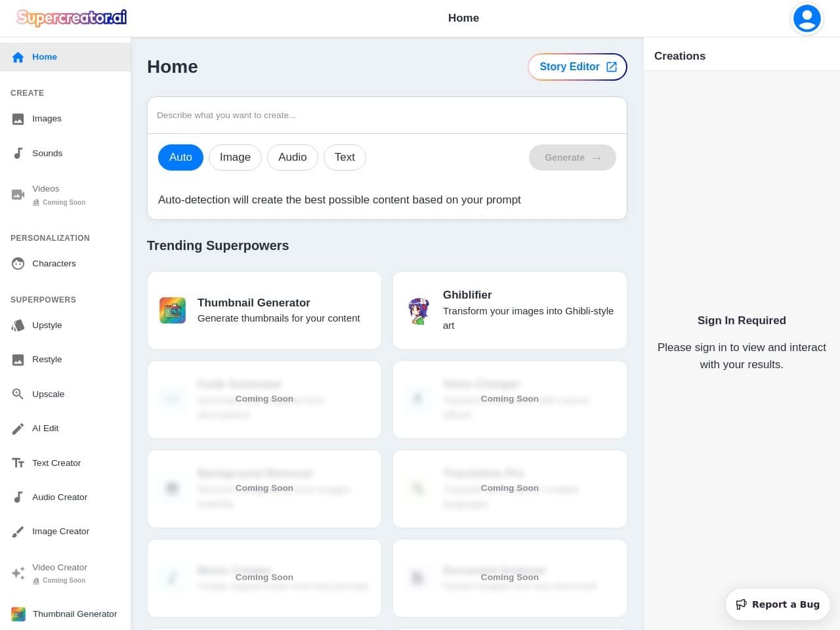Switch generation mode to Image
Screen dimensions: 840x630
[x=235, y=157]
